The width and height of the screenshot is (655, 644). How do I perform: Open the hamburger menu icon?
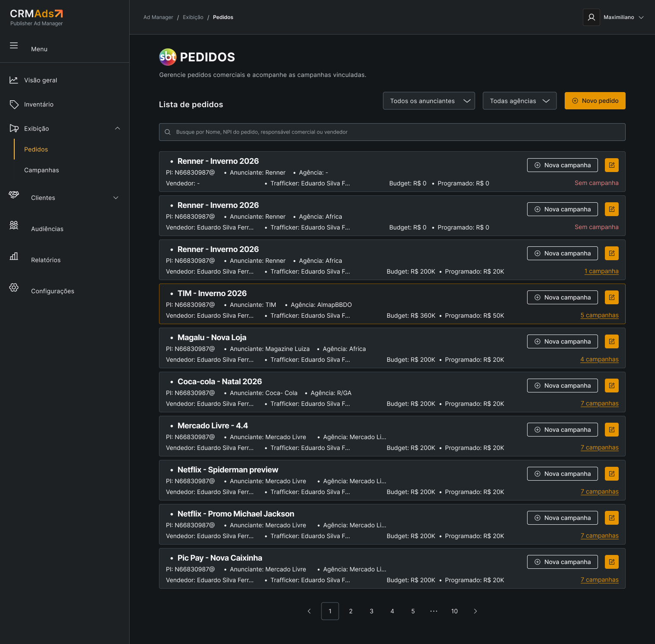point(14,45)
